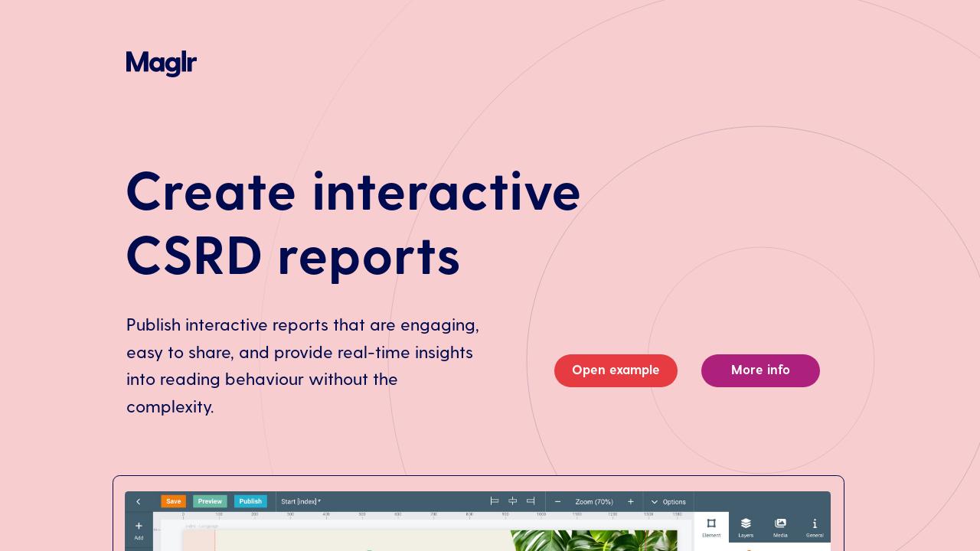Viewport: 980px width, 551px height.
Task: Click the More info button
Action: coord(760,370)
